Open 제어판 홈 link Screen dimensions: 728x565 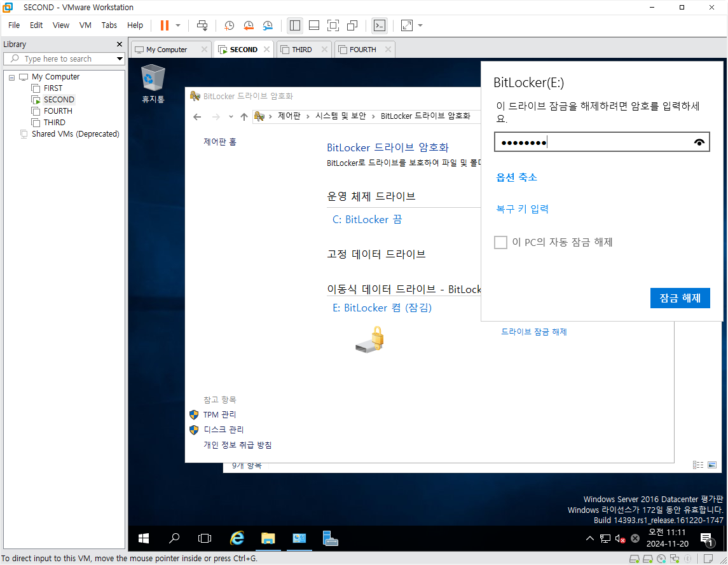(x=219, y=142)
